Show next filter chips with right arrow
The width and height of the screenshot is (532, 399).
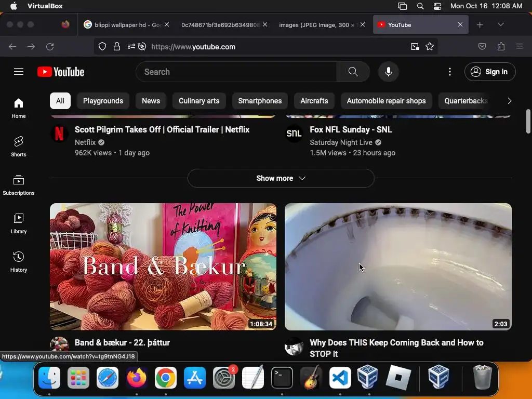509,101
